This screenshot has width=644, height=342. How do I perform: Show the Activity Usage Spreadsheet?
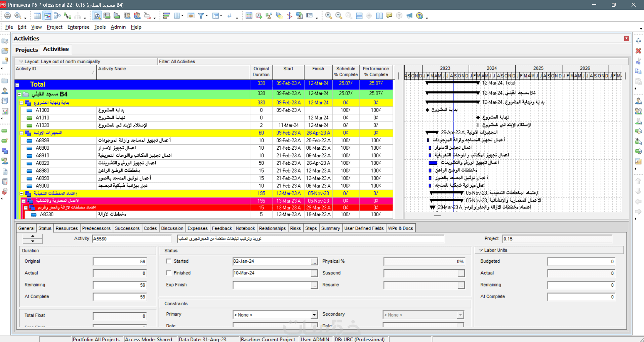point(107,16)
